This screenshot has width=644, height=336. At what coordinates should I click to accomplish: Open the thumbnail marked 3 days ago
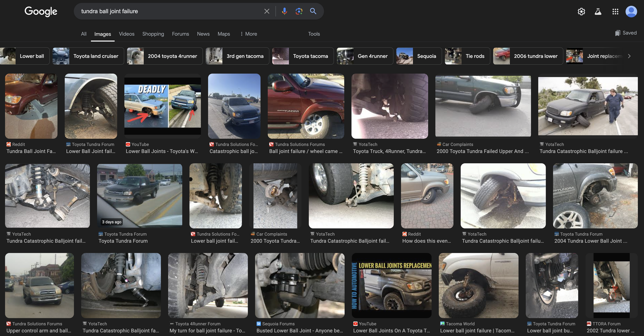point(139,196)
